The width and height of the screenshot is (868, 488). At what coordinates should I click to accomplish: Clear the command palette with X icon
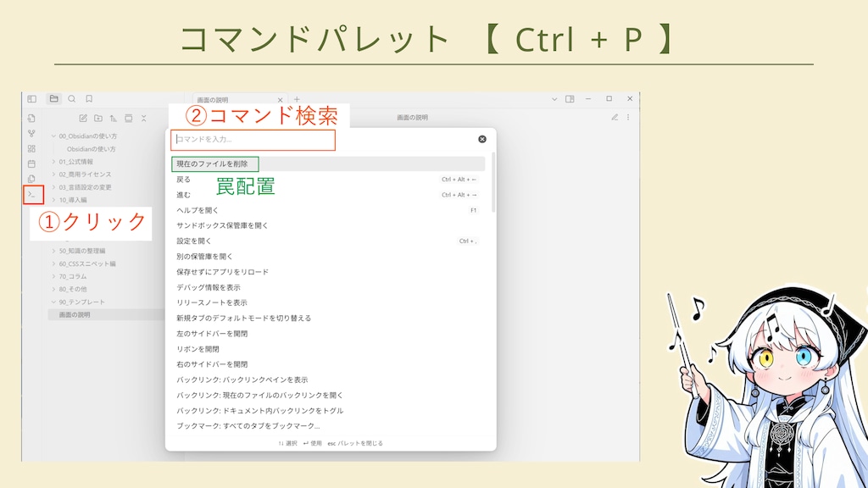pyautogui.click(x=482, y=139)
